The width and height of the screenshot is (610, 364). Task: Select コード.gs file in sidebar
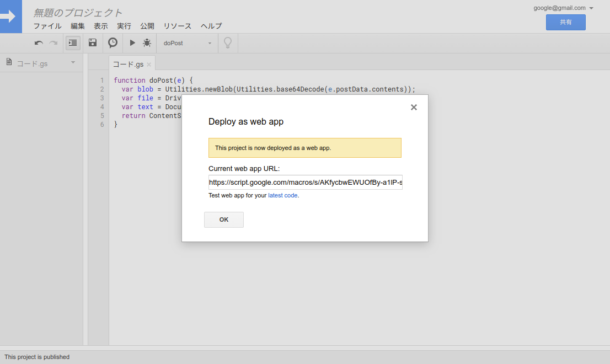[33, 64]
